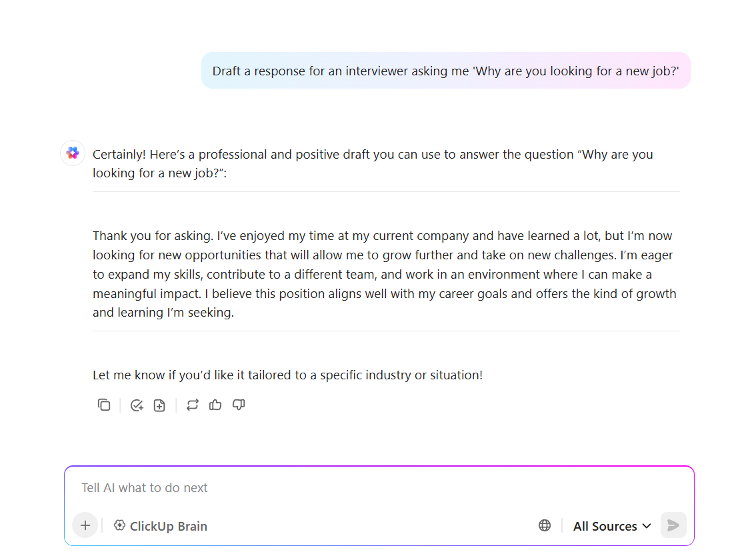Send the prompt with the arrow button
The image size is (756, 554).
pyautogui.click(x=673, y=525)
